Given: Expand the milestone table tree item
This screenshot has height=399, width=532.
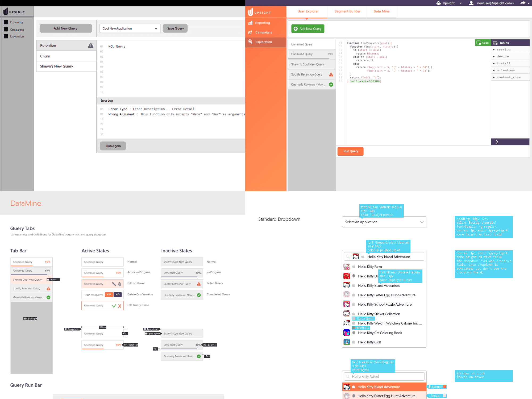Looking at the screenshot, I should tap(494, 70).
